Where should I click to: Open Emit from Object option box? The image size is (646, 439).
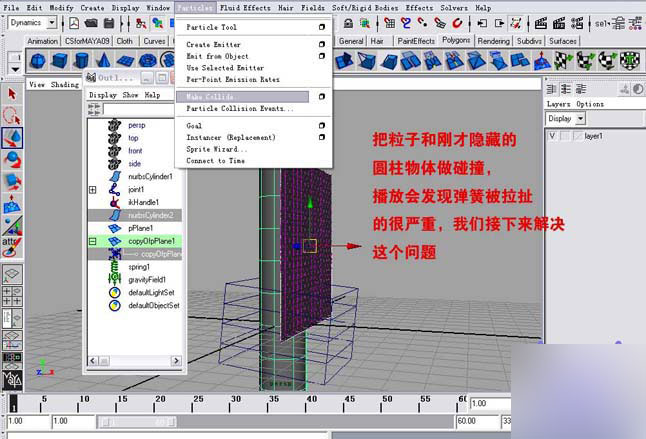tap(322, 56)
